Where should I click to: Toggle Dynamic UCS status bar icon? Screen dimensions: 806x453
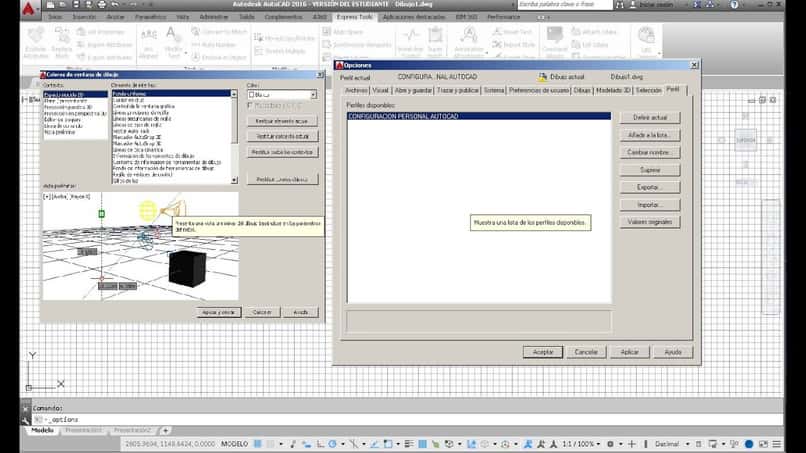471,444
